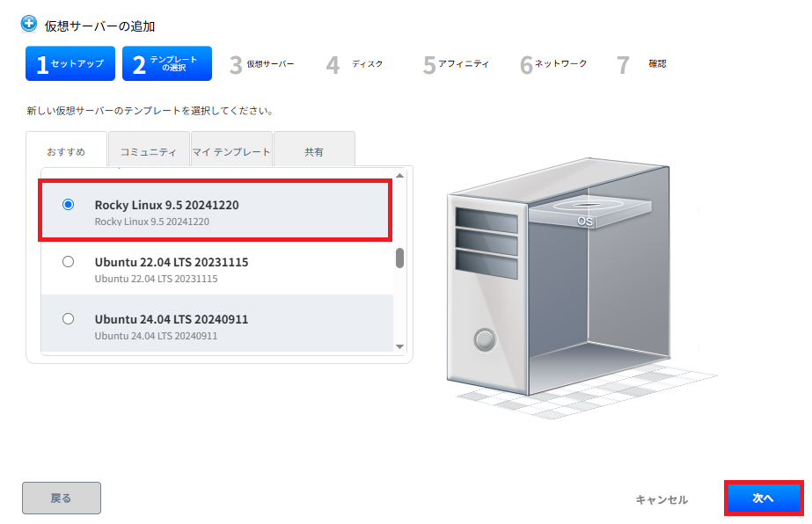Click the 戻る button

(x=62, y=499)
